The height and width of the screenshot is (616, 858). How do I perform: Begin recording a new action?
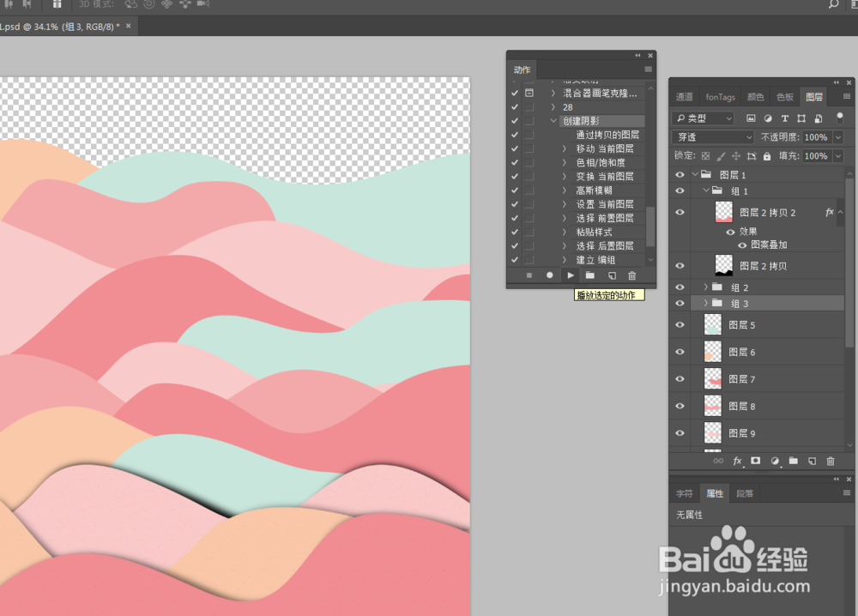pos(549,275)
